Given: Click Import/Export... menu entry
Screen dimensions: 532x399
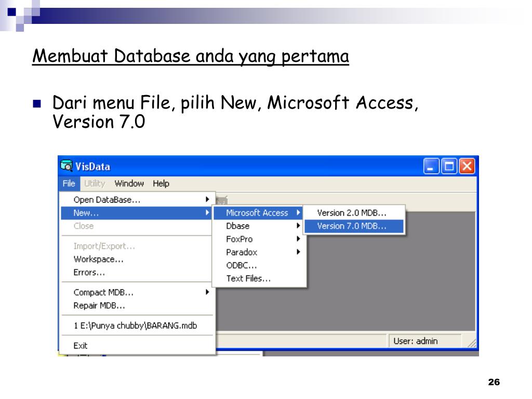Looking at the screenshot, I should point(137,246).
